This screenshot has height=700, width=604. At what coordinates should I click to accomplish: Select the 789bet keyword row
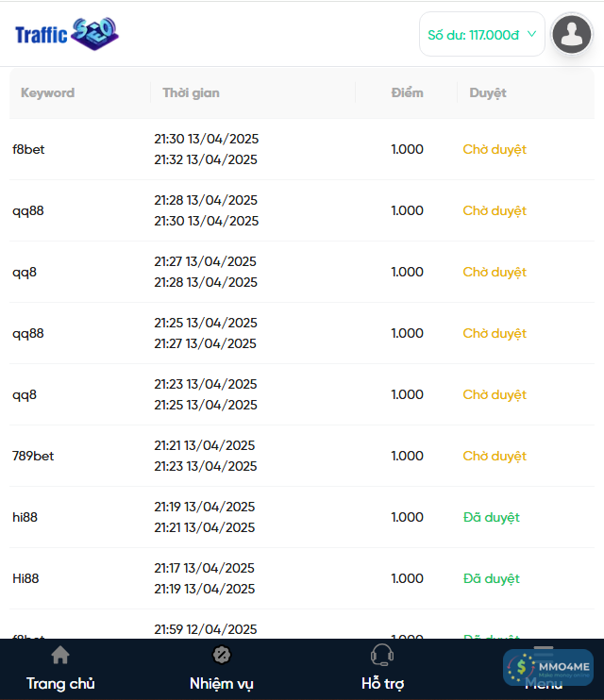tap(33, 456)
